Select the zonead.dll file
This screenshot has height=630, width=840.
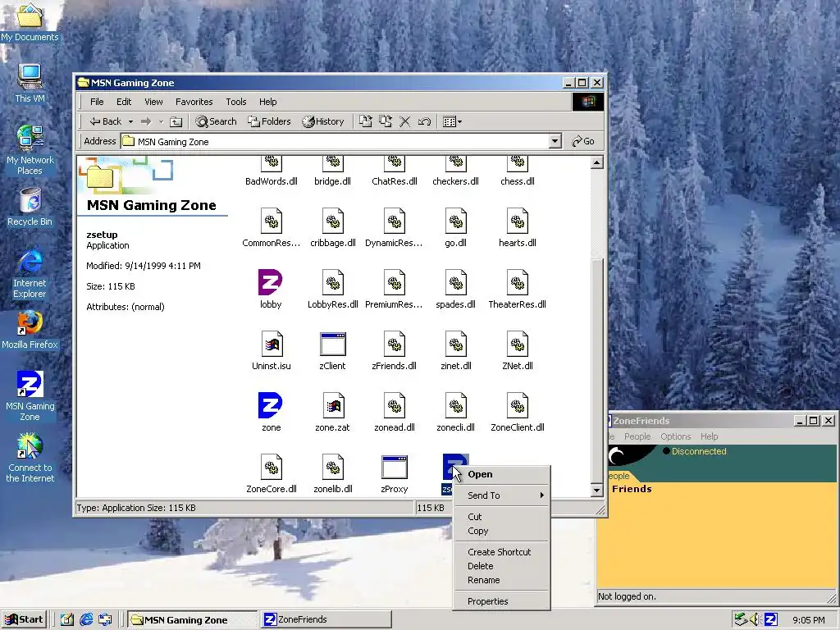395,412
